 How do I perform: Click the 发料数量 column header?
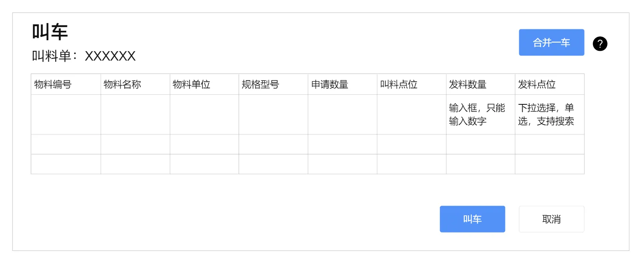(x=480, y=84)
